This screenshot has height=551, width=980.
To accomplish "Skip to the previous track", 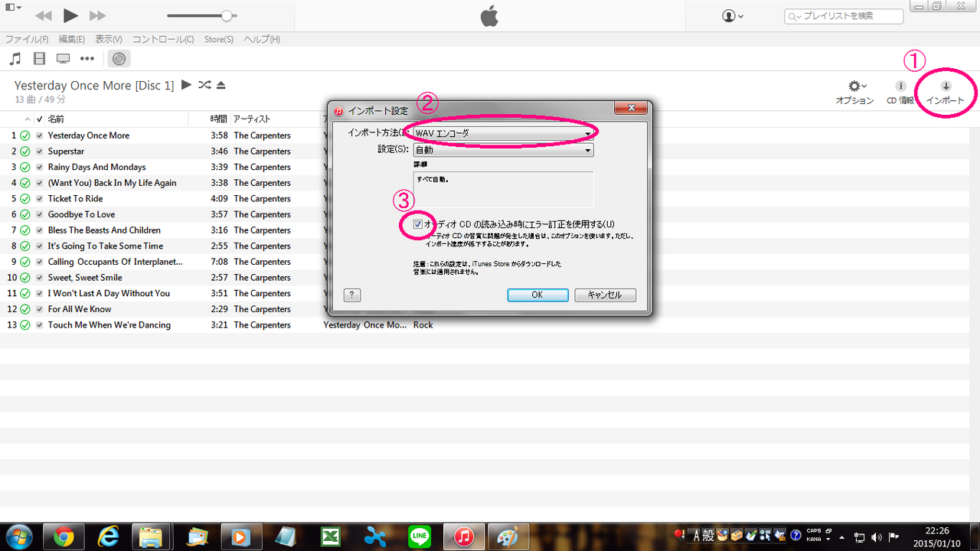I will point(44,16).
